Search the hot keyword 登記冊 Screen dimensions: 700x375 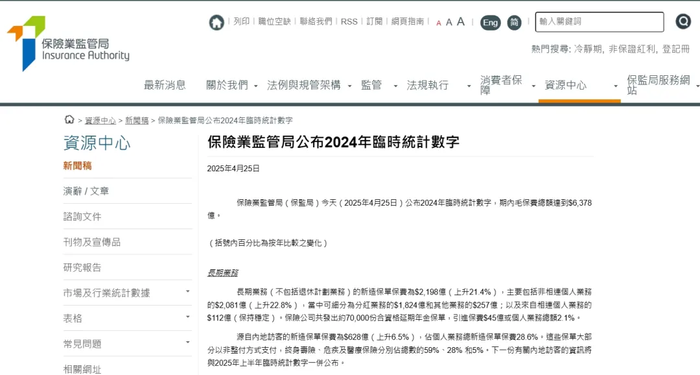click(676, 49)
